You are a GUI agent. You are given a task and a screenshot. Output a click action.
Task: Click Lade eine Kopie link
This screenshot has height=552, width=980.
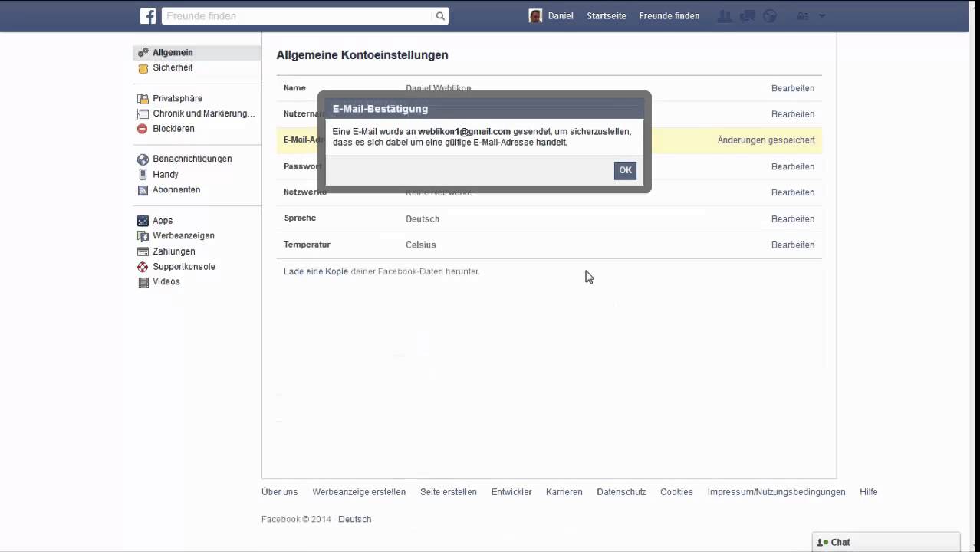316,271
